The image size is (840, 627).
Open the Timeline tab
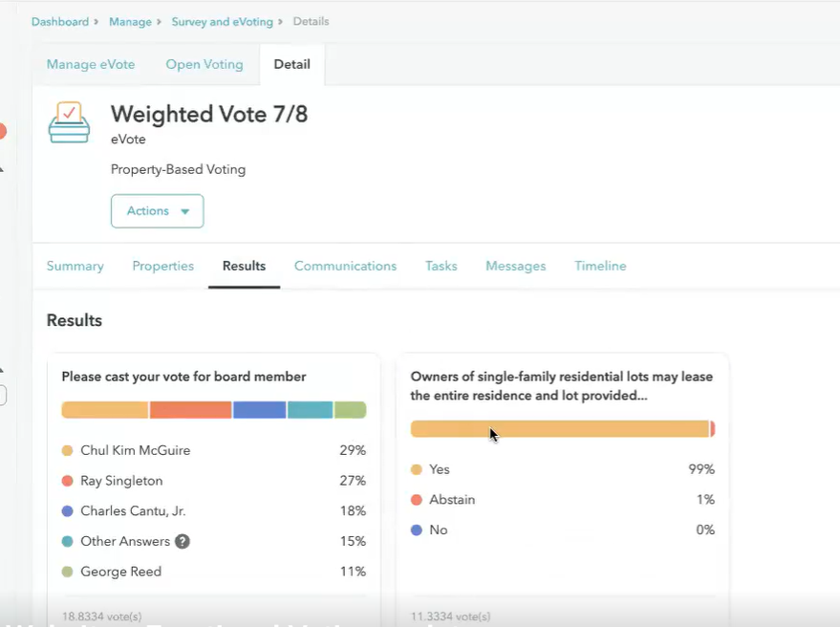click(x=600, y=266)
